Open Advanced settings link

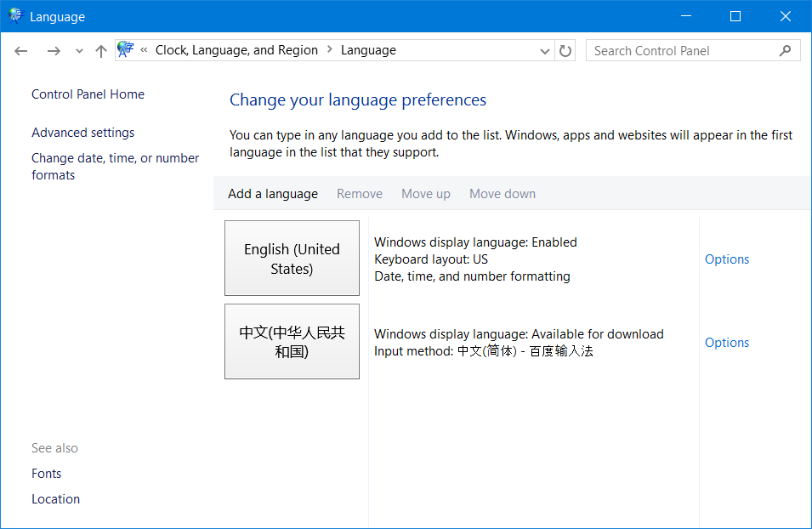pos(82,133)
